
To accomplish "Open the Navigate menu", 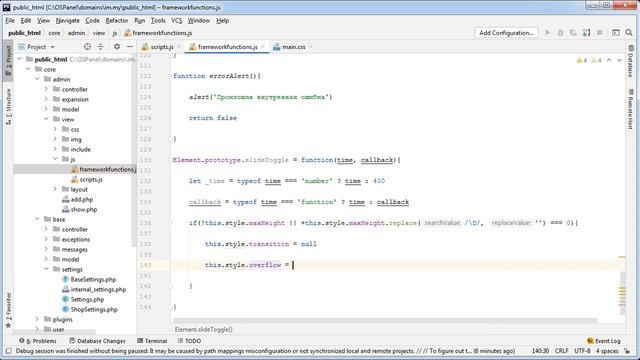I will click(68, 20).
